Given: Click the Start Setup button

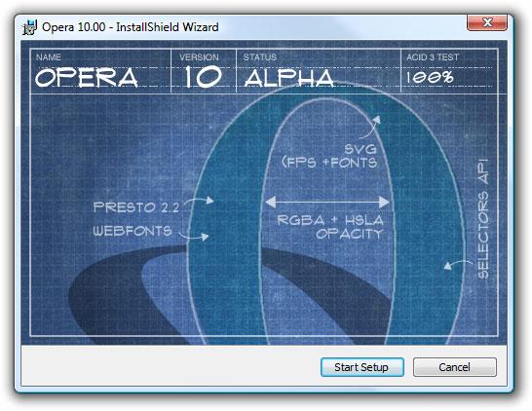Looking at the screenshot, I should [362, 367].
